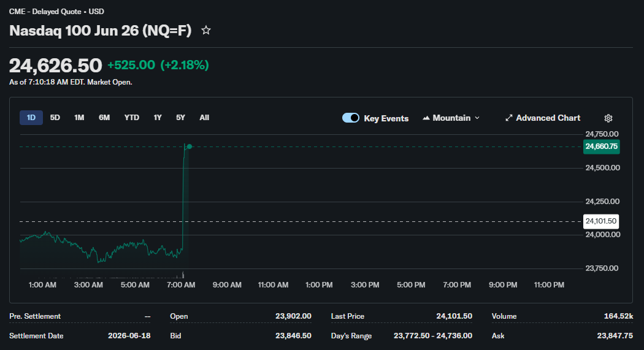Select the 1D time range tab
Screen dimensions: 644x350
(31, 118)
